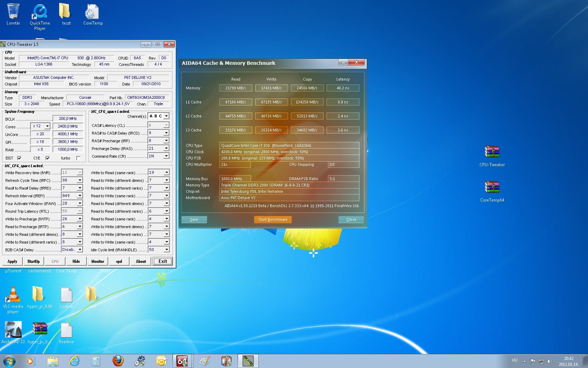Open the Lomtár recycle bin icon
The image size is (588, 368).
point(13,14)
